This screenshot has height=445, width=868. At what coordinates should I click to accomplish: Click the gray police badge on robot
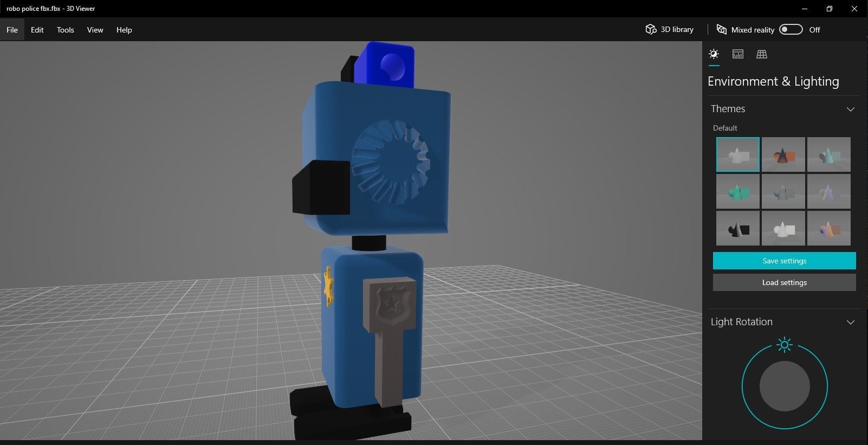click(x=393, y=305)
